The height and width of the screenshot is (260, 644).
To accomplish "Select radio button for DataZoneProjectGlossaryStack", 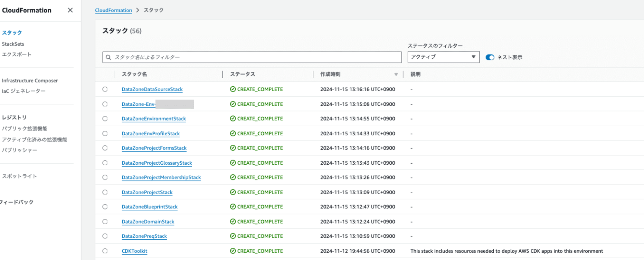I will tap(105, 163).
